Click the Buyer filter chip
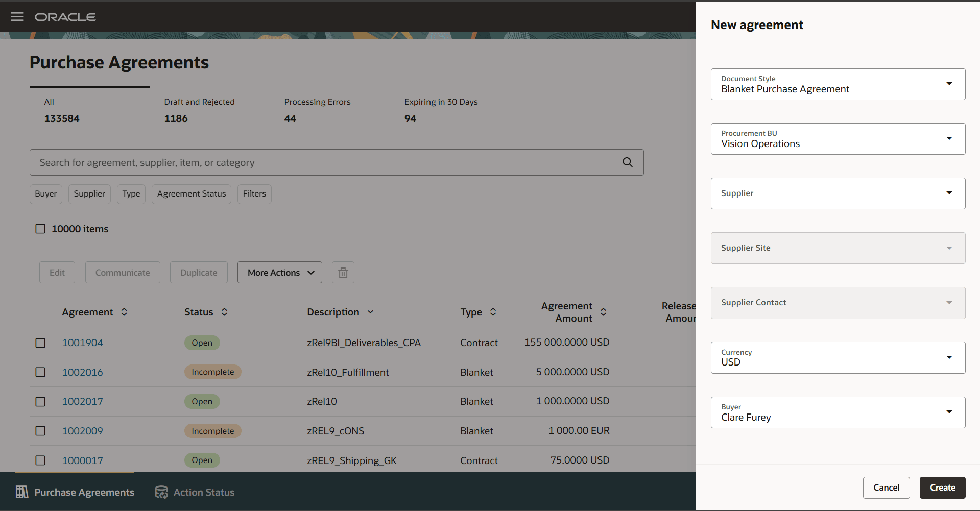Viewport: 980px width, 511px height. (46, 194)
